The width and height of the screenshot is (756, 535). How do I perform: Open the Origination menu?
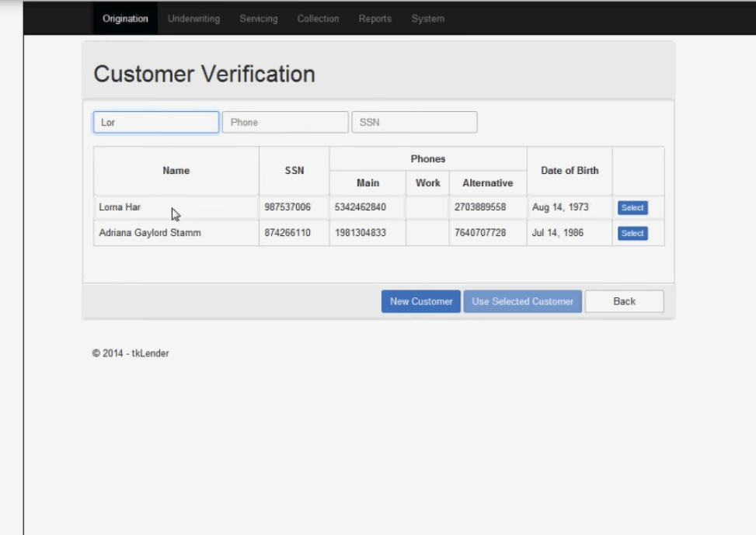click(x=125, y=19)
